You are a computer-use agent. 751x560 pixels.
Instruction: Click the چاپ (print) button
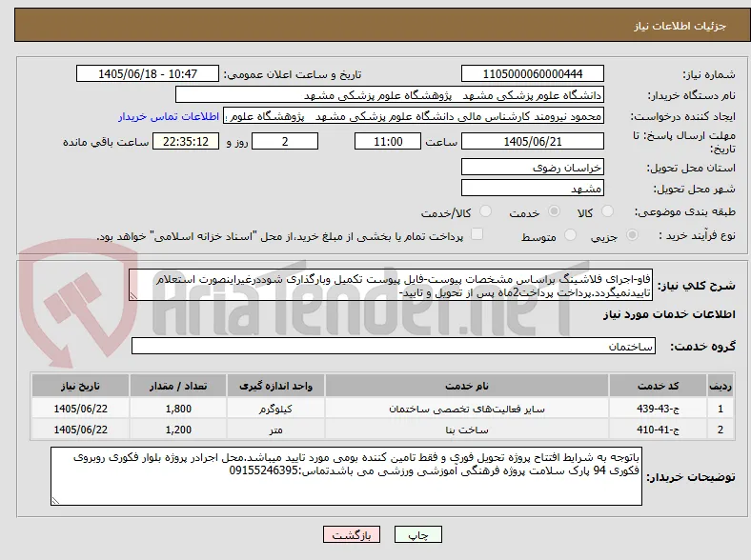[417, 534]
